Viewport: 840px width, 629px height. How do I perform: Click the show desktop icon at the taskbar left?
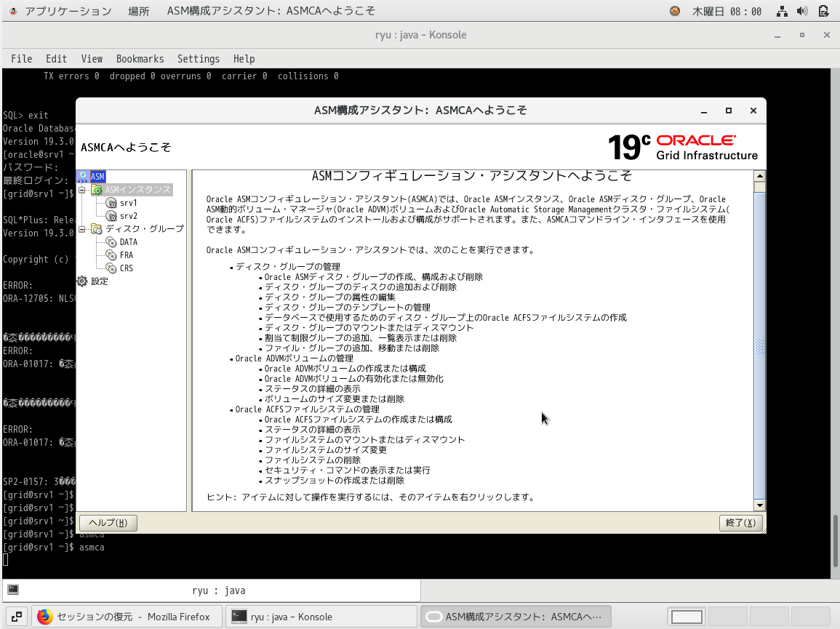17,617
